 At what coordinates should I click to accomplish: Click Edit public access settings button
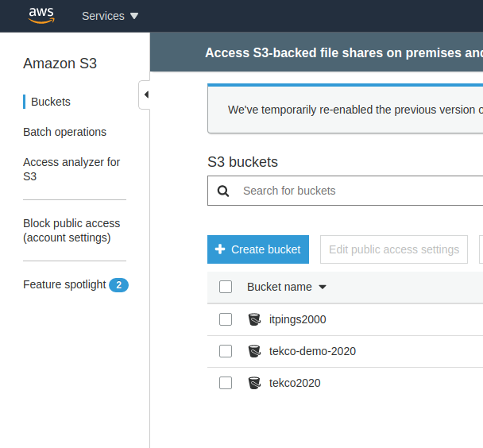[x=394, y=249]
